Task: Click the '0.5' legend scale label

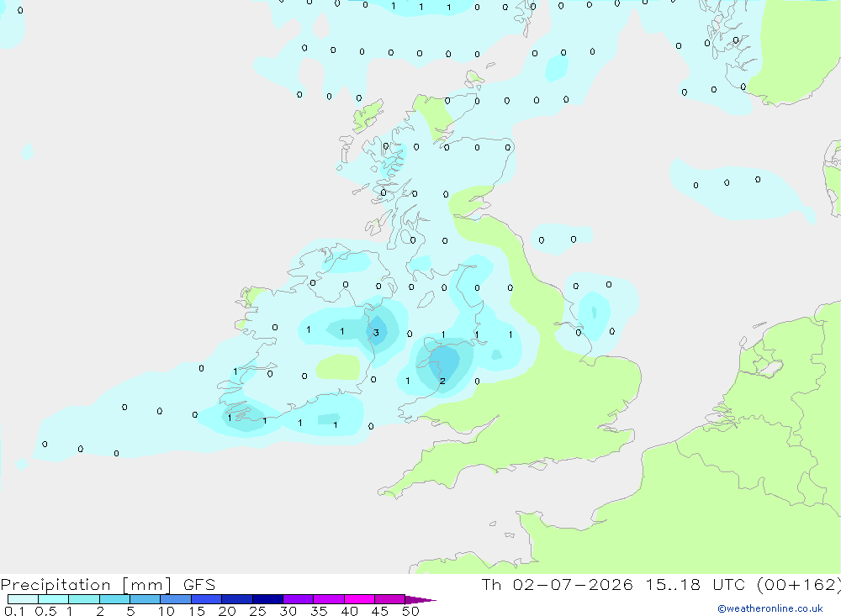Action: pyautogui.click(x=45, y=611)
